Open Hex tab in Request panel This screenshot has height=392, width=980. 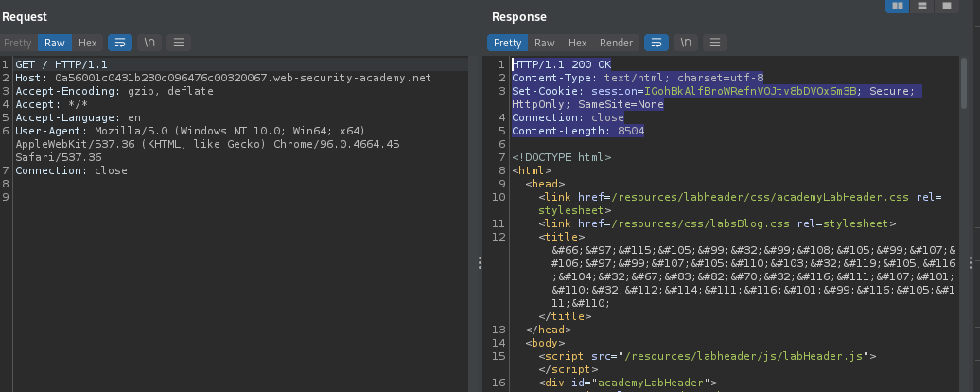[x=87, y=43]
